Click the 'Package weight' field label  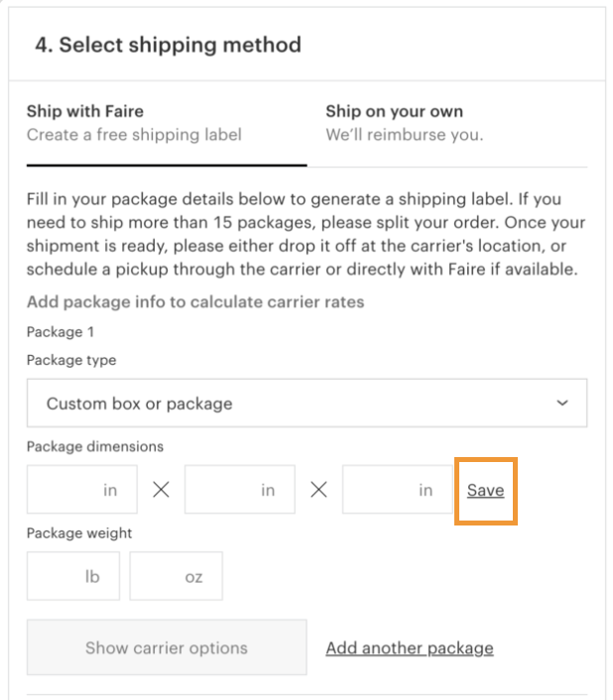(79, 532)
